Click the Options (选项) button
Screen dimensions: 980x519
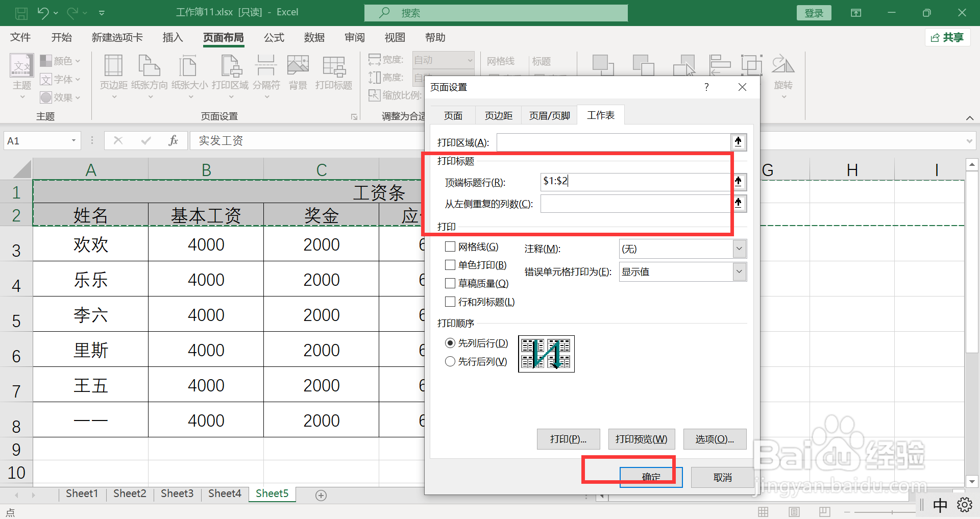[715, 439]
